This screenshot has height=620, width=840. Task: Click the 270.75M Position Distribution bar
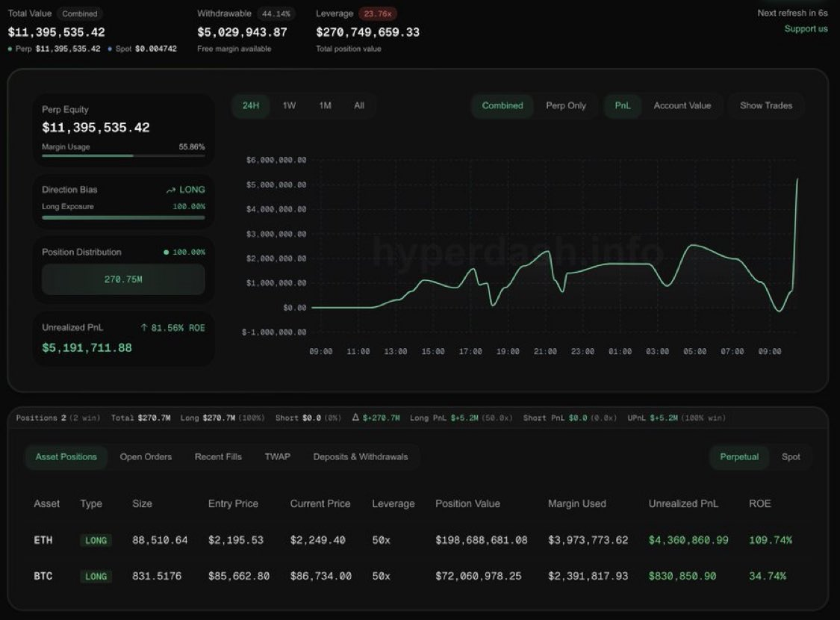[123, 279]
